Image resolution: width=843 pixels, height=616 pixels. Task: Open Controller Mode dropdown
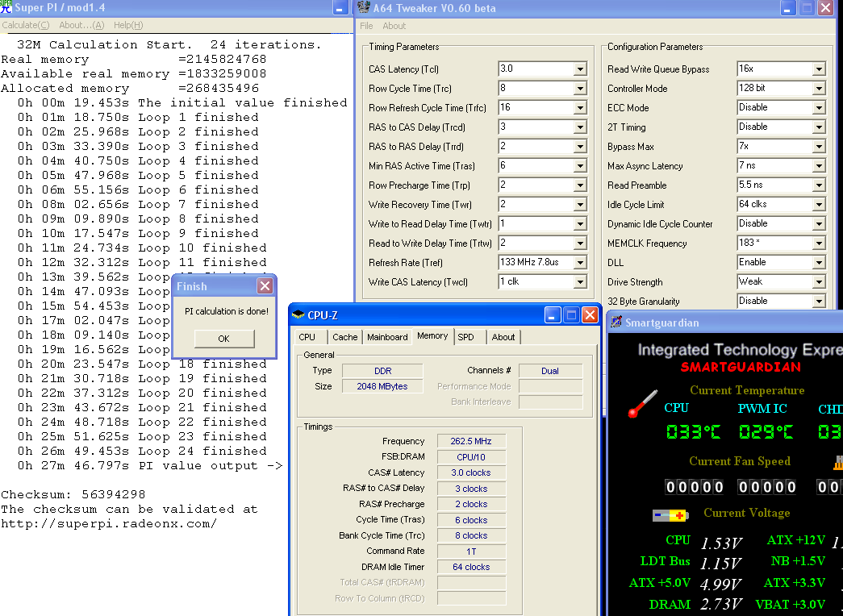click(x=819, y=89)
